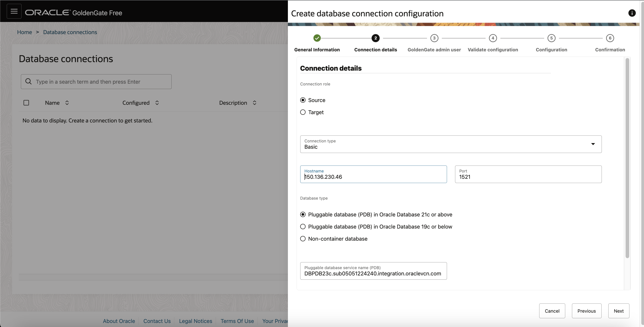Viewport: 644px width, 327px height.
Task: Click step 6 Confirmation circle
Action: coord(610,38)
